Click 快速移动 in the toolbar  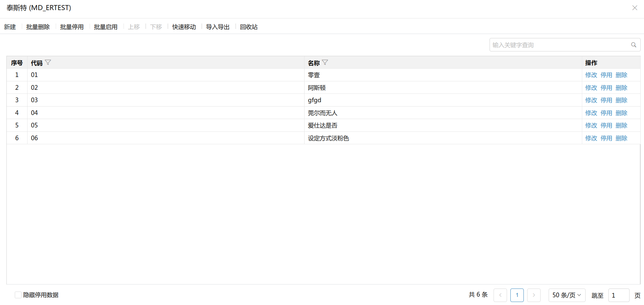point(184,27)
